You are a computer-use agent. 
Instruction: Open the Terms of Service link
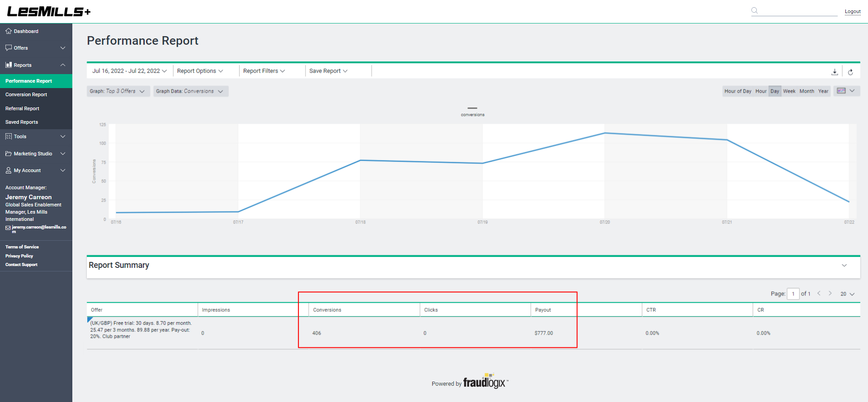[x=22, y=247]
